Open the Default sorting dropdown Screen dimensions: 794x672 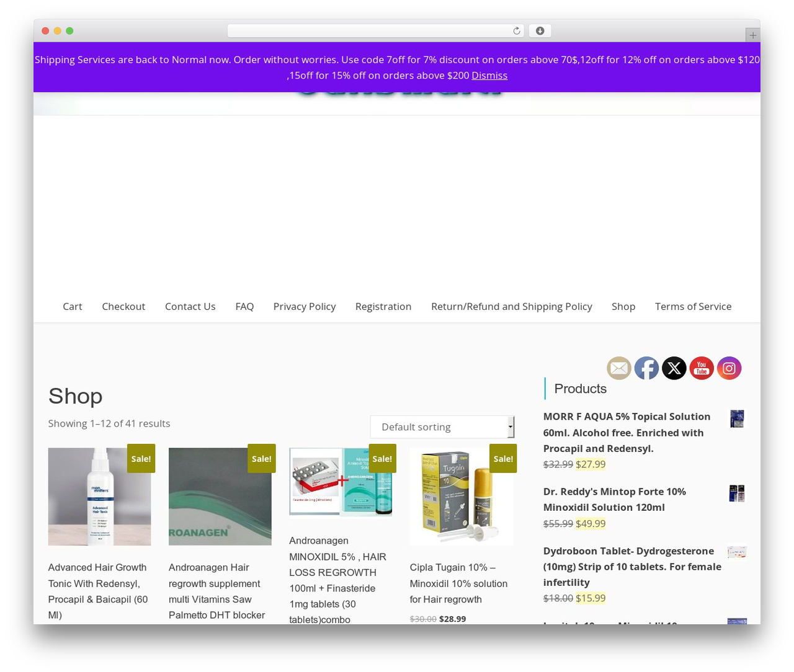click(442, 427)
